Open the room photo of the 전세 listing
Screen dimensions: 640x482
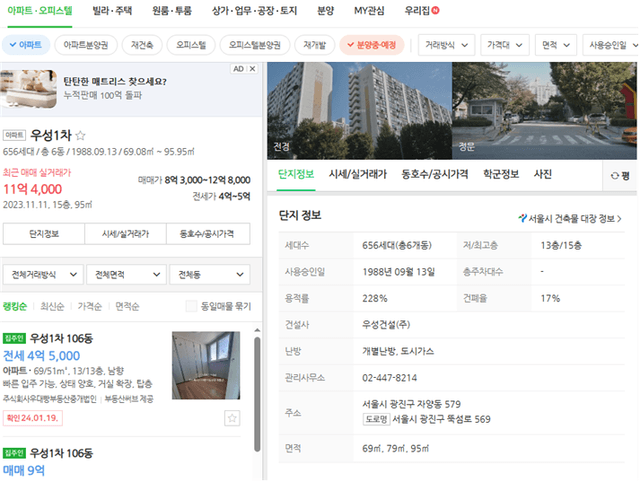click(206, 365)
